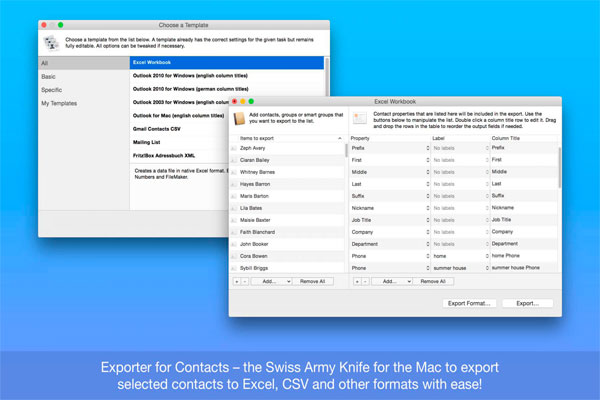The height and width of the screenshot is (400, 600).
Task: Click the minus button under the Property table
Action: pos(364,282)
